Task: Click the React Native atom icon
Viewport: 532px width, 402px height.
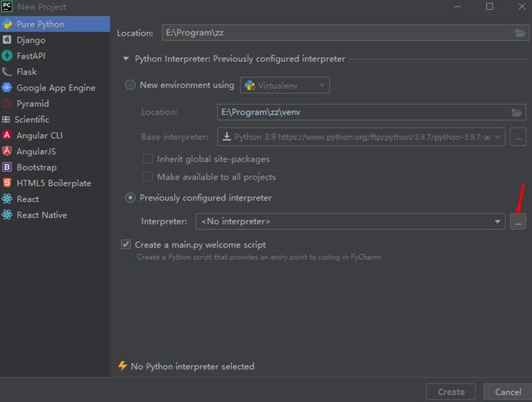Action: pyautogui.click(x=7, y=215)
